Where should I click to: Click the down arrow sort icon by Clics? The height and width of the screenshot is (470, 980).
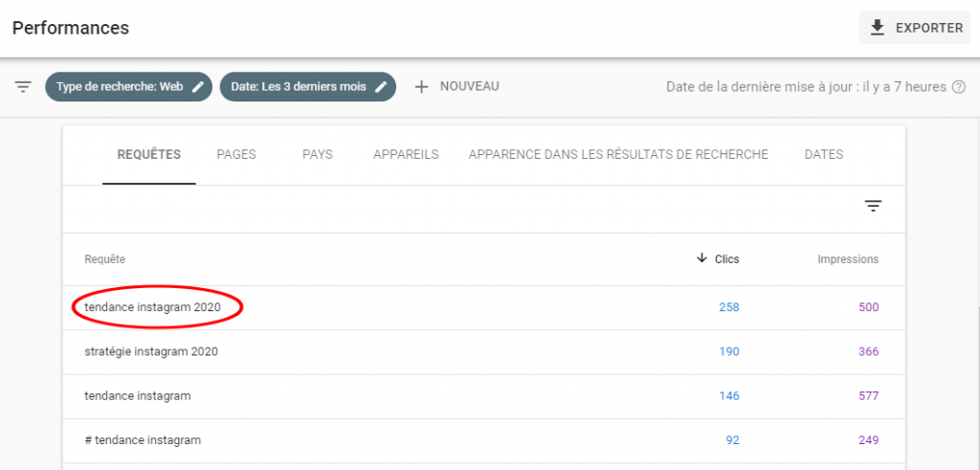[x=702, y=258]
